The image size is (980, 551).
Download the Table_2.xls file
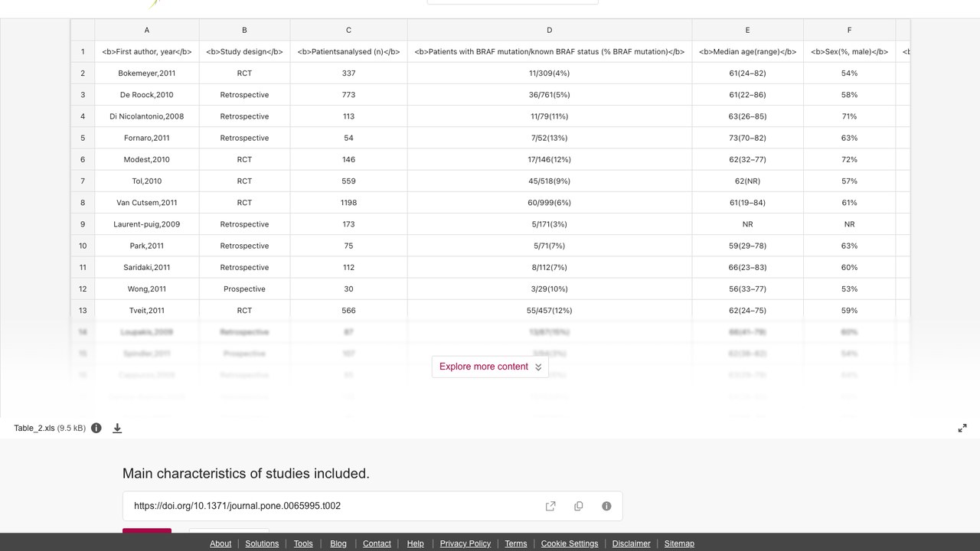117,429
